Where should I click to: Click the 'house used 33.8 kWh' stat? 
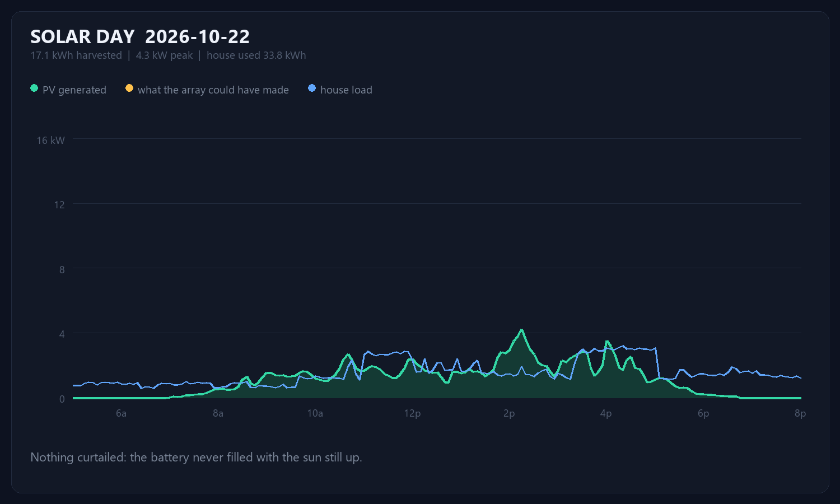coord(256,55)
